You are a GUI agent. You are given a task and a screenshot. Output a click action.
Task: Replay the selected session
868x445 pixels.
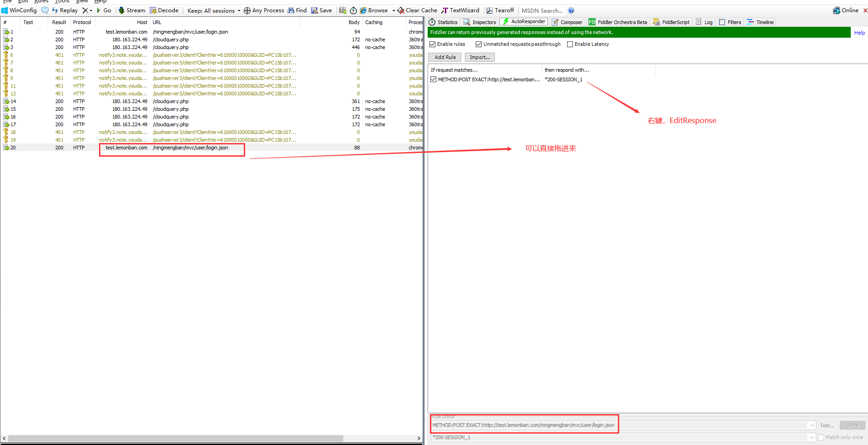point(65,10)
